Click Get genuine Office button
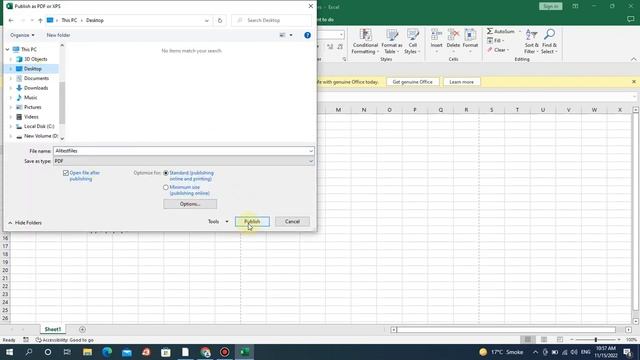This screenshot has height=360, width=640. click(412, 82)
